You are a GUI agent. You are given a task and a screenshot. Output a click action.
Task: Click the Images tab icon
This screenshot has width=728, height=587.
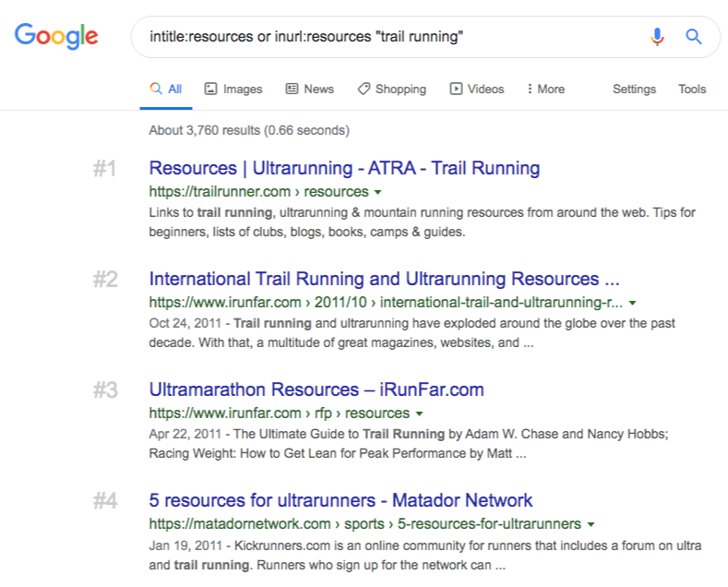coord(210,89)
